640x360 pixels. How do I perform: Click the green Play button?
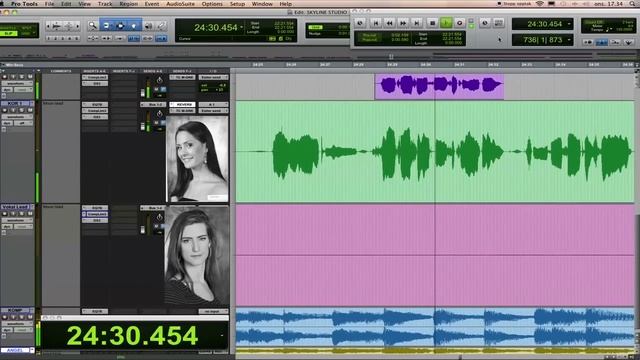pyautogui.click(x=446, y=23)
